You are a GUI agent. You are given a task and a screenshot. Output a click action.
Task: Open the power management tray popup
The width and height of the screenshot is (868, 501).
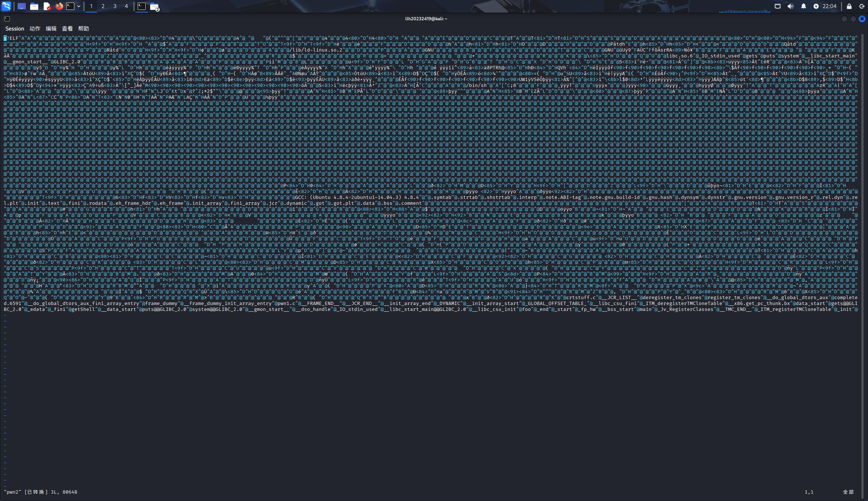tap(816, 6)
